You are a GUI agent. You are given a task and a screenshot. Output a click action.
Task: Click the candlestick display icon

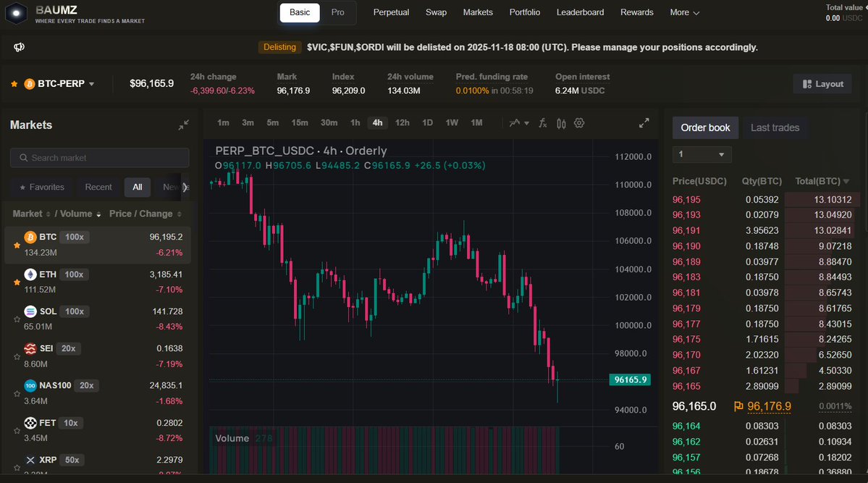[x=561, y=123]
